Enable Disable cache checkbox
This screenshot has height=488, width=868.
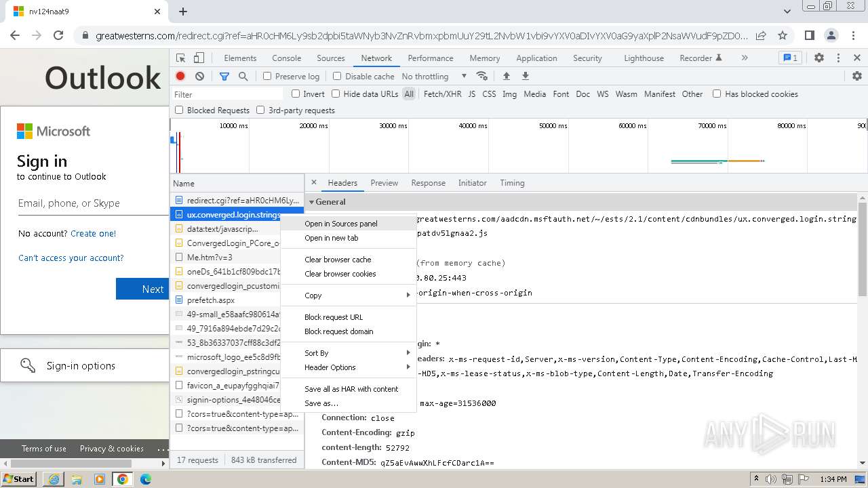[x=337, y=77]
